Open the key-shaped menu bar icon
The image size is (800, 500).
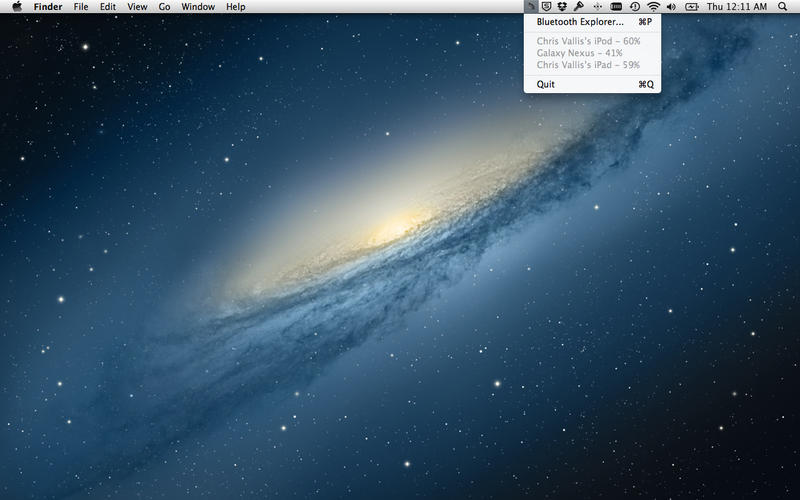(579, 7)
